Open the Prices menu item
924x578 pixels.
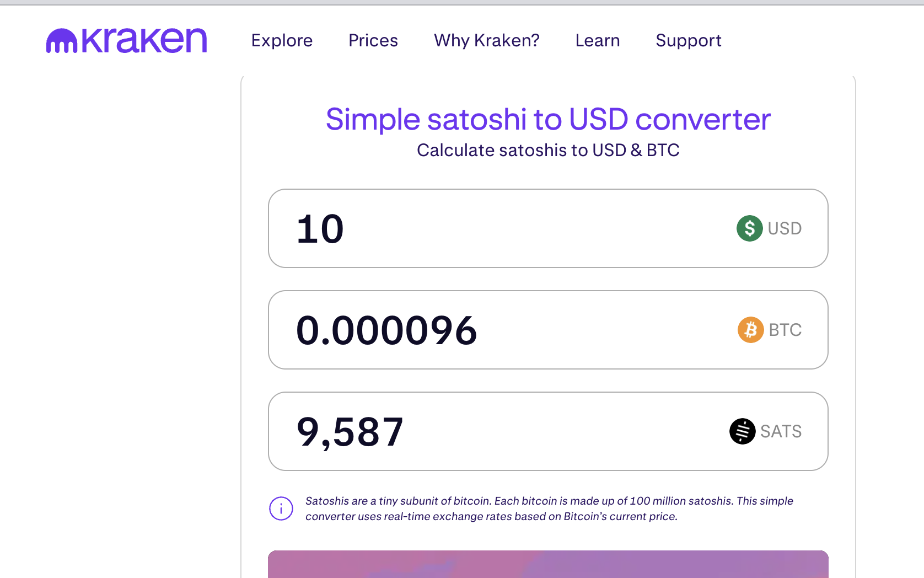click(x=373, y=40)
